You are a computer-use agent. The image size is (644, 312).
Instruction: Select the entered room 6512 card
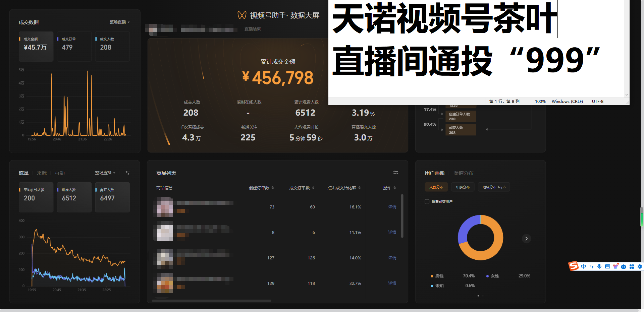click(x=74, y=197)
